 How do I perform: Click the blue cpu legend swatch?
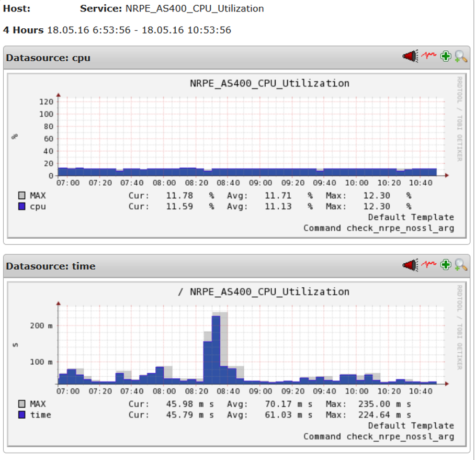point(21,207)
